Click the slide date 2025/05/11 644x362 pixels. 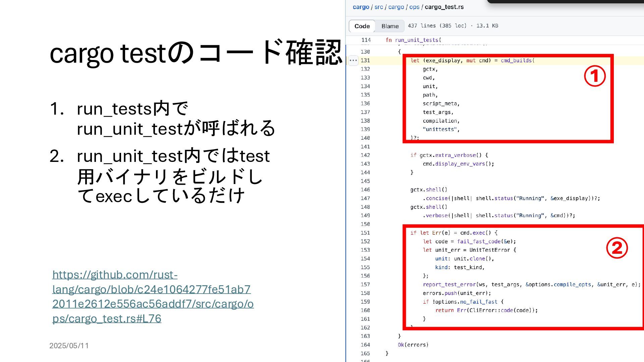click(69, 346)
